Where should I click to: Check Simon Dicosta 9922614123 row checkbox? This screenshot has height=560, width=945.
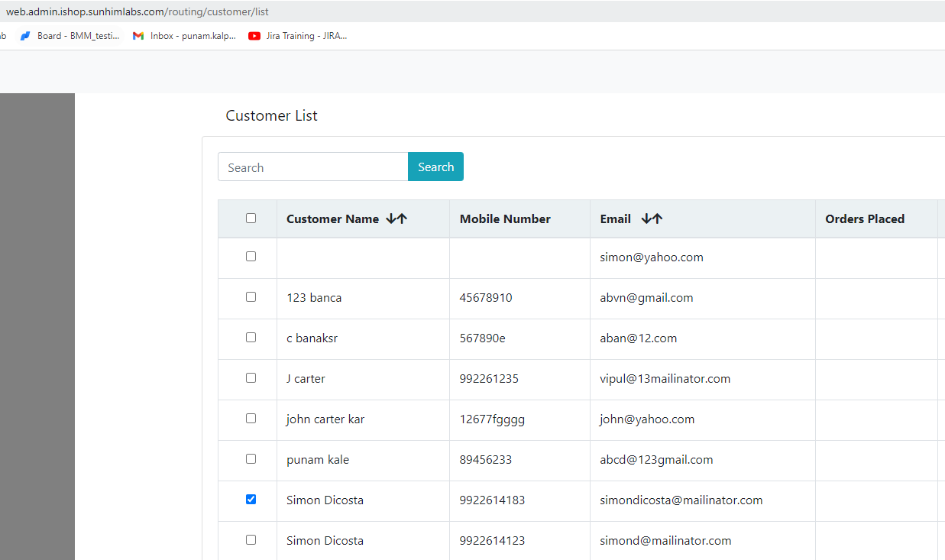(x=251, y=540)
